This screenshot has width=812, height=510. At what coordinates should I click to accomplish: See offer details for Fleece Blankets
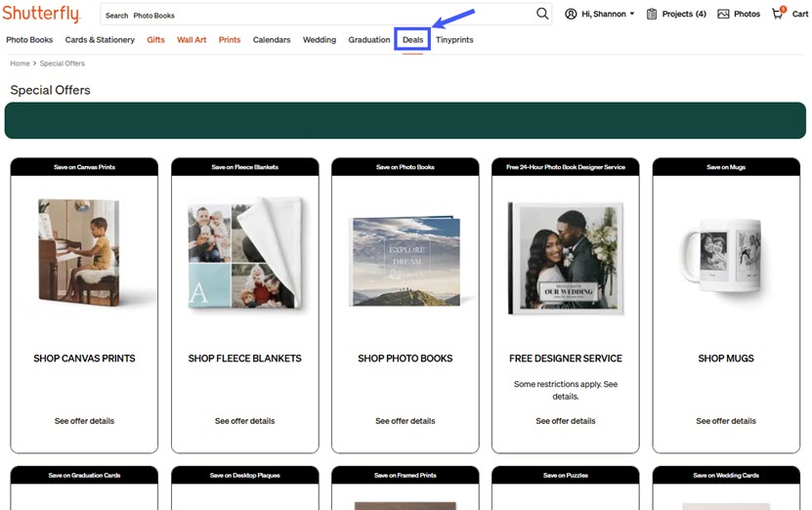point(244,421)
